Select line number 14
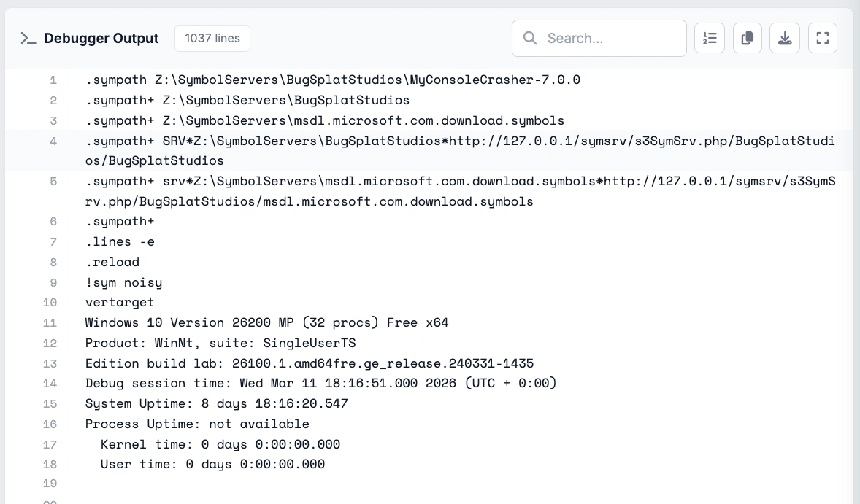Viewport: 860px width, 504px height. pos(50,384)
